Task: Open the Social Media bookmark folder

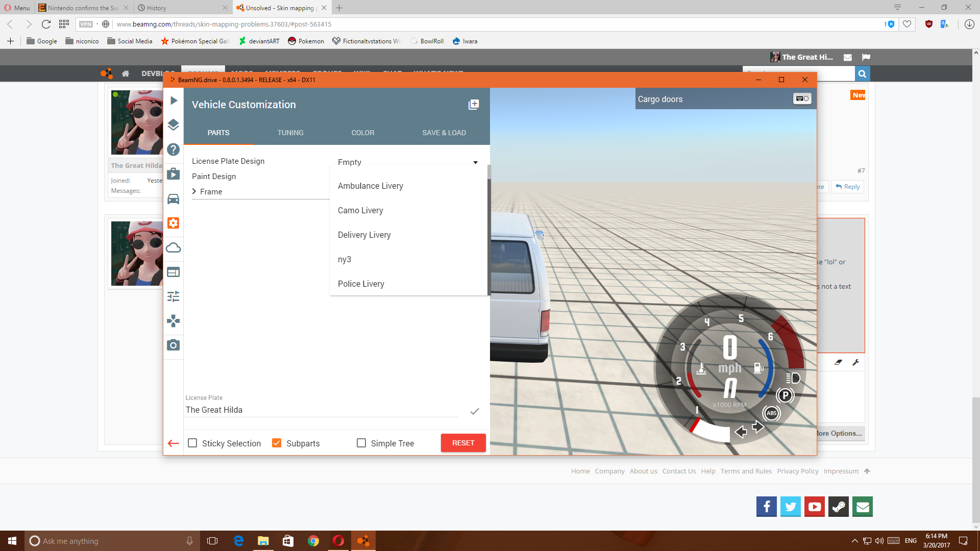Action: (130, 41)
